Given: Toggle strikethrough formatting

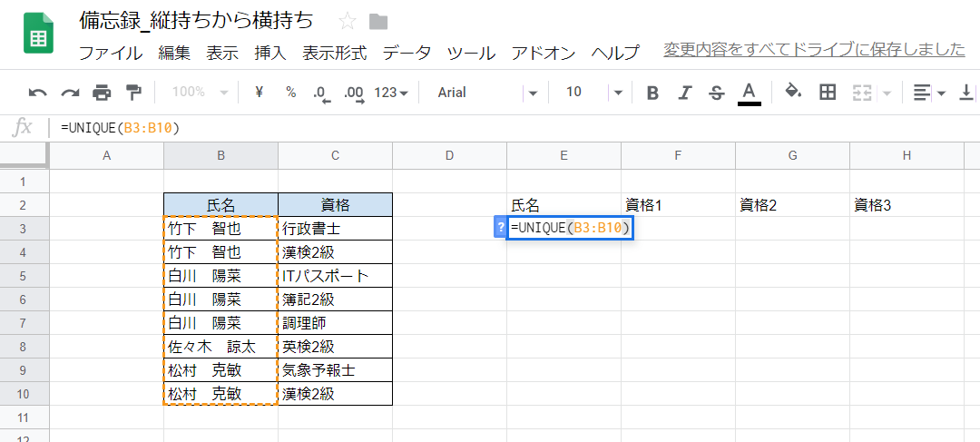Looking at the screenshot, I should point(716,93).
